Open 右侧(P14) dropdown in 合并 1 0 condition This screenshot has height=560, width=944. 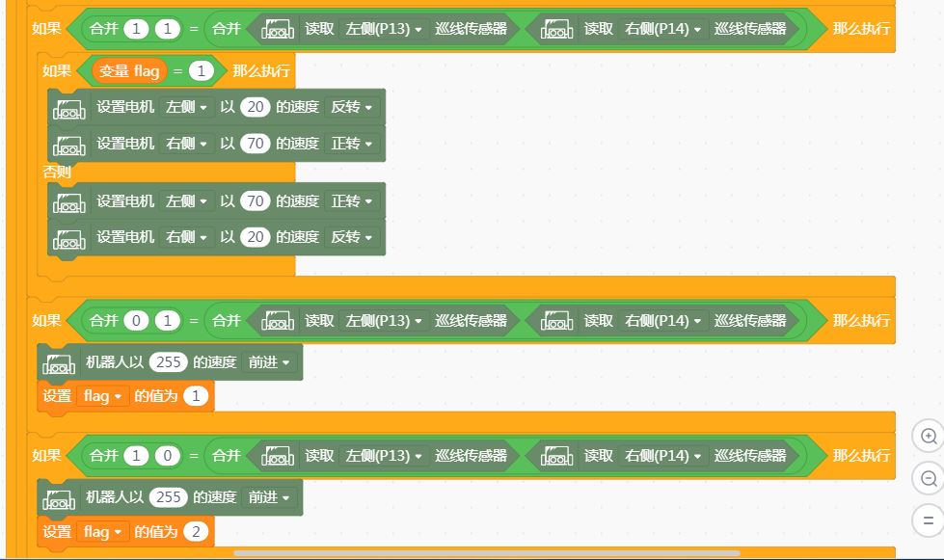662,455
